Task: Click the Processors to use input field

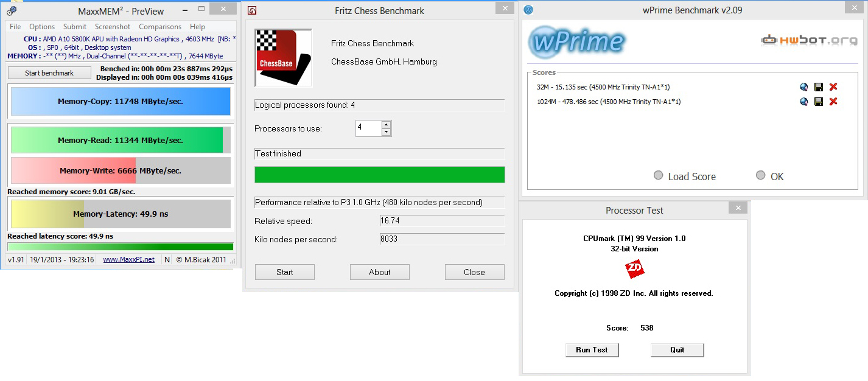Action: point(369,128)
